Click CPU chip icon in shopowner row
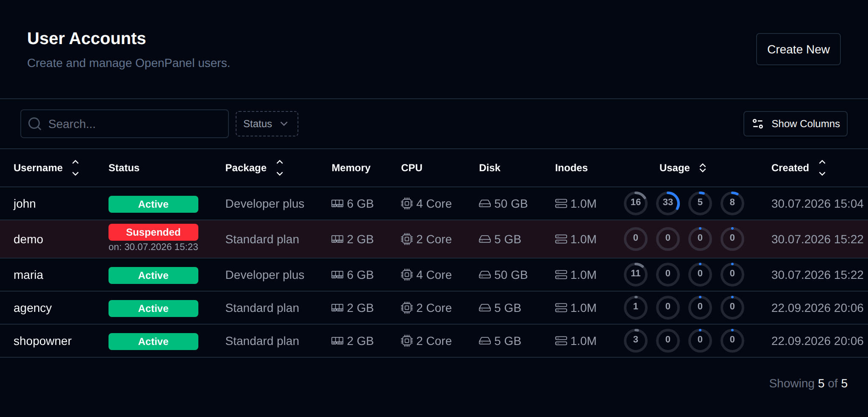The image size is (868, 417). pos(407,341)
